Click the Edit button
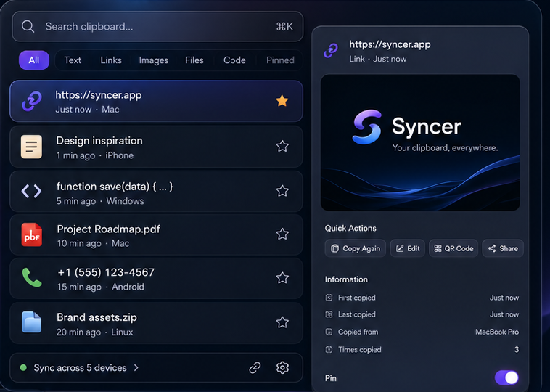 (x=408, y=248)
